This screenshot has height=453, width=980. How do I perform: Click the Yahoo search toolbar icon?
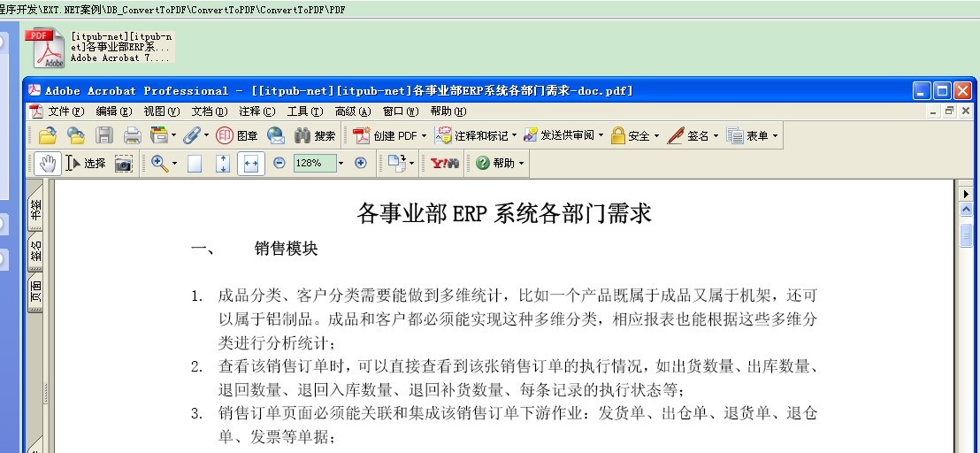[445, 163]
